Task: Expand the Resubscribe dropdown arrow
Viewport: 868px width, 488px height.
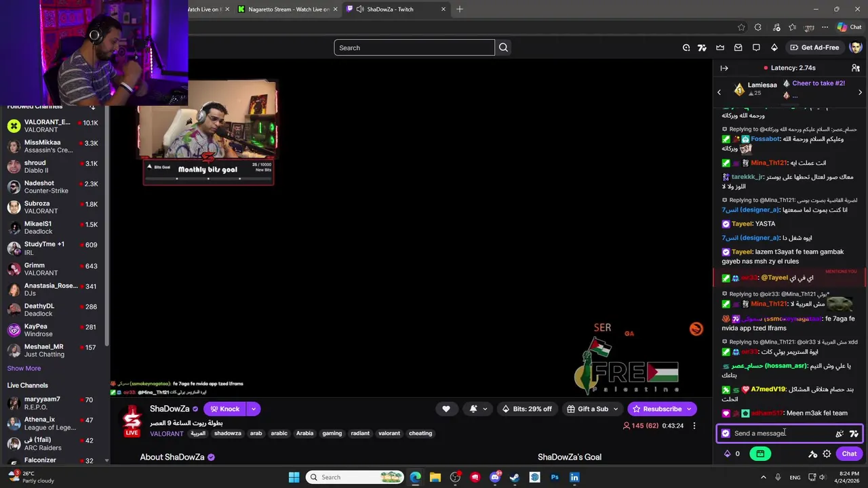Action: coord(689,409)
